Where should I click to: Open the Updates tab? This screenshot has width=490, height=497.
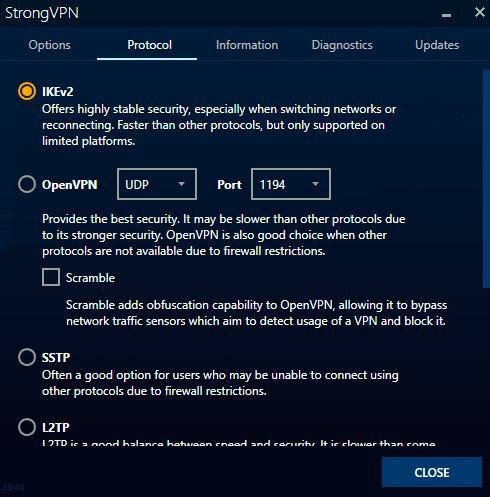tap(437, 45)
